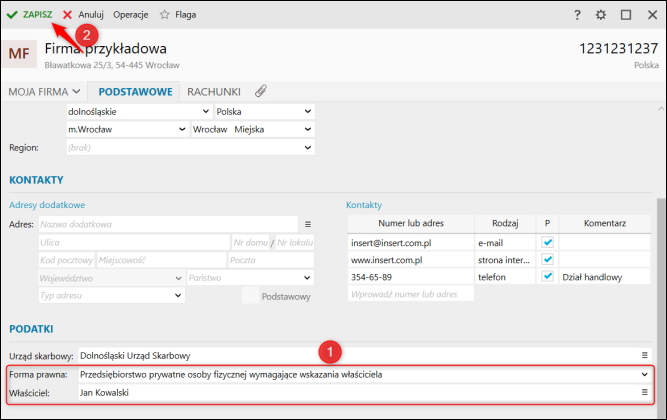Click the vertical scrollbar thumb
Image resolution: width=667 pixels, height=420 pixels.
pos(661,306)
